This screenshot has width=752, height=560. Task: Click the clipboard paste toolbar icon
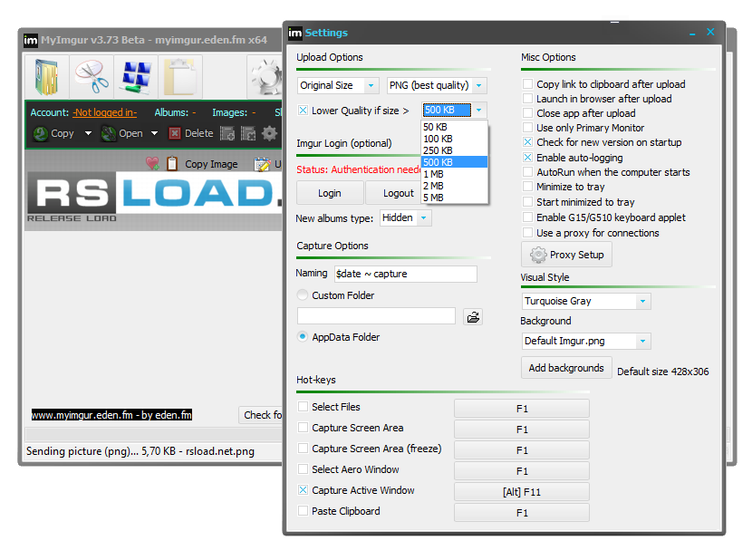180,77
